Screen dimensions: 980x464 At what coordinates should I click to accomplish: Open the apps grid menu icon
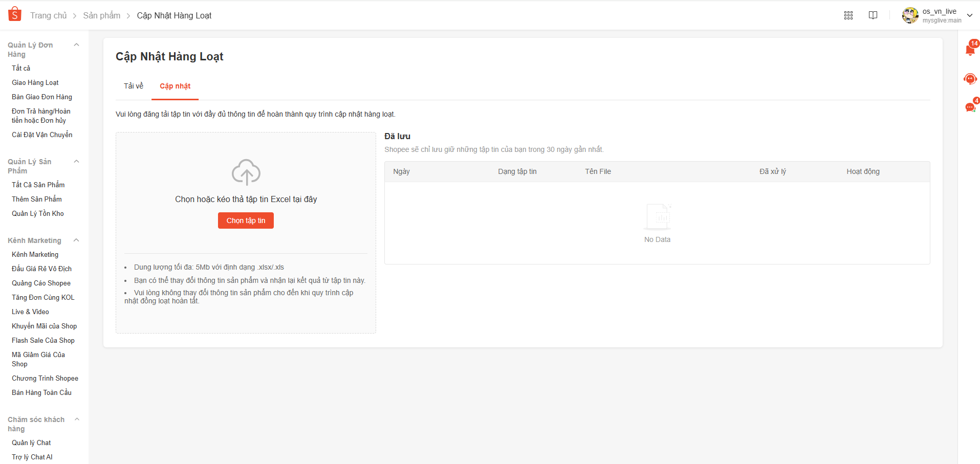(x=848, y=15)
